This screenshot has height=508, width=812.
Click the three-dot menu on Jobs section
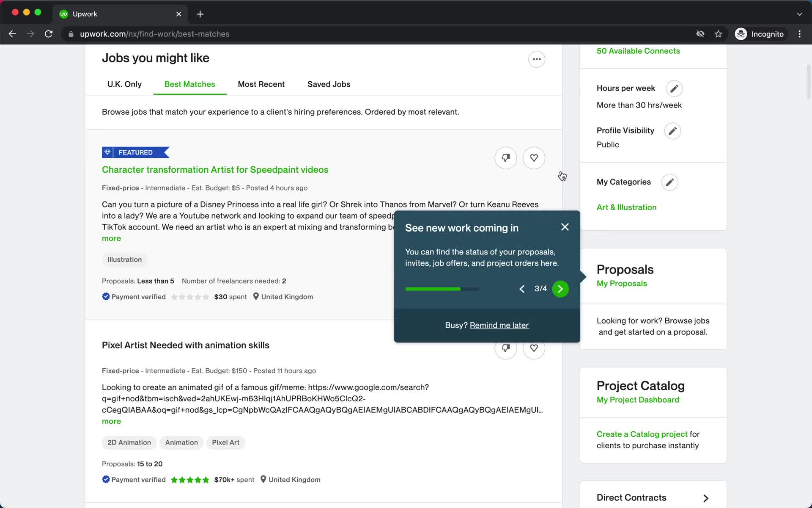pos(537,58)
